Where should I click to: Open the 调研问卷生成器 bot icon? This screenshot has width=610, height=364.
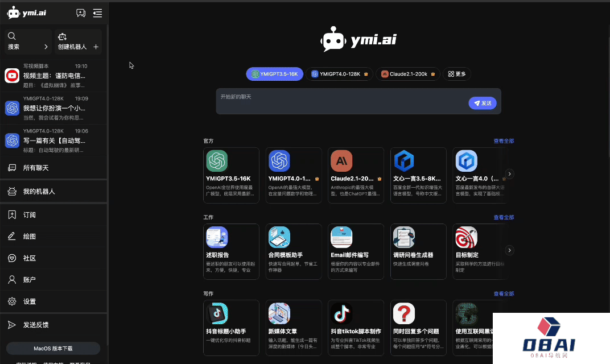[404, 237]
